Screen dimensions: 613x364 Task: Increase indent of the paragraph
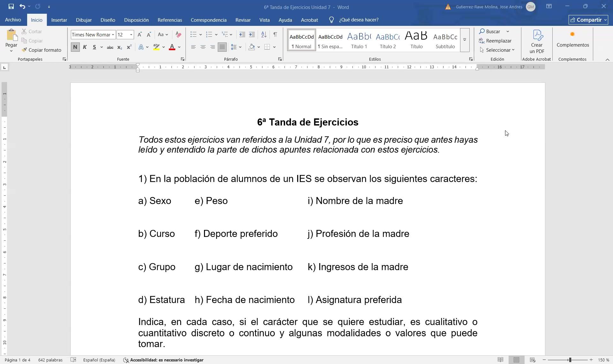point(252,34)
